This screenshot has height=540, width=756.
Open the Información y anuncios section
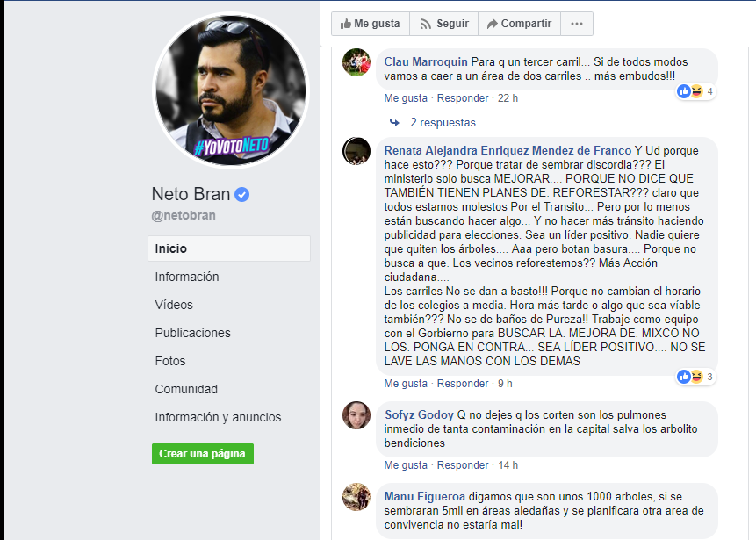(218, 417)
